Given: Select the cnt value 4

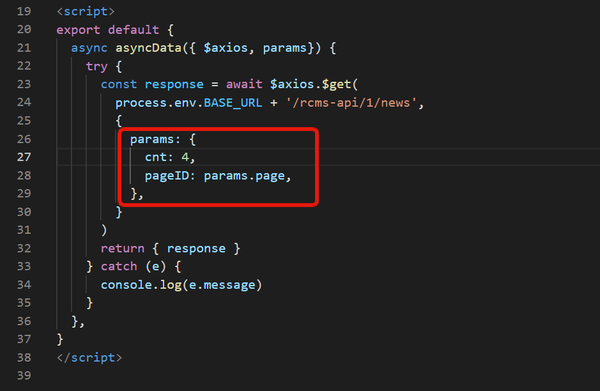Looking at the screenshot, I should pyautogui.click(x=185, y=157).
